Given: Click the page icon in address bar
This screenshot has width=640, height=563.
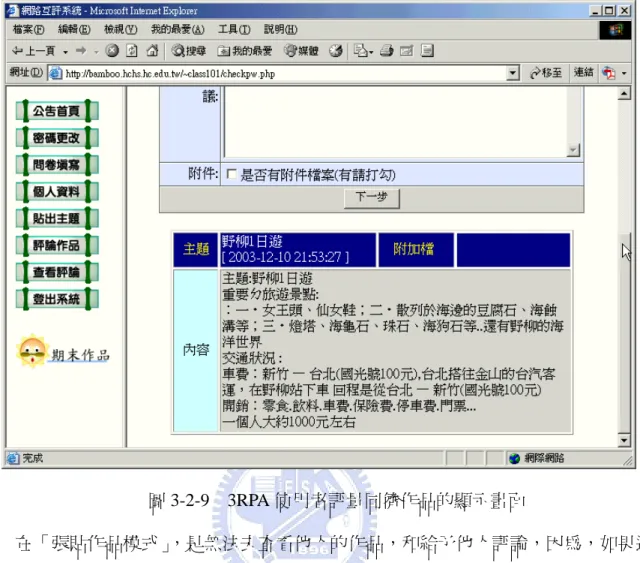Looking at the screenshot, I should 56,73.
